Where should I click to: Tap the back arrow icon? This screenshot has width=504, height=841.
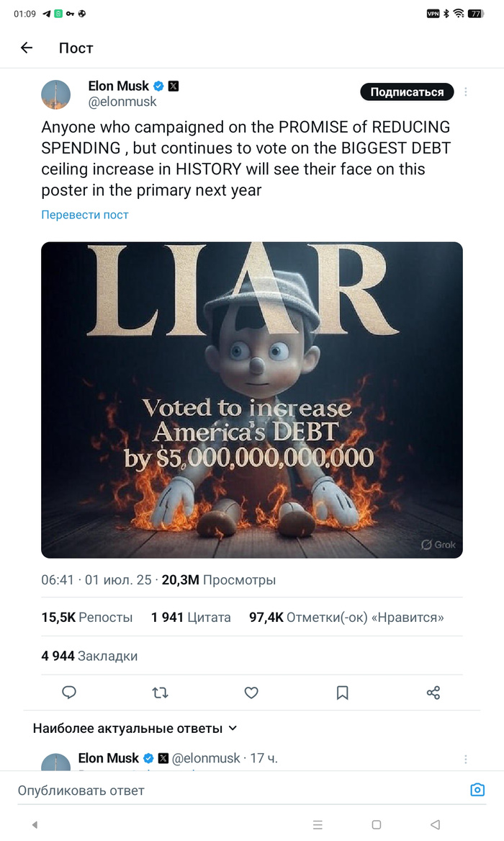tap(27, 48)
